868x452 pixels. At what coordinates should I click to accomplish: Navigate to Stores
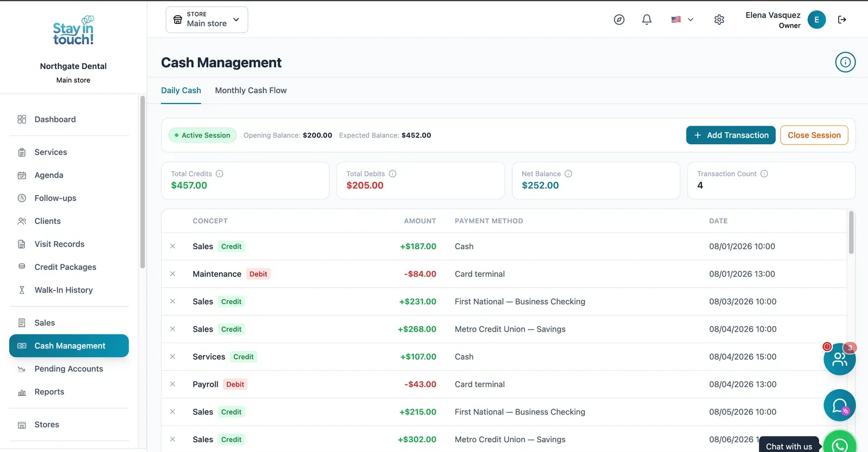tap(69, 425)
